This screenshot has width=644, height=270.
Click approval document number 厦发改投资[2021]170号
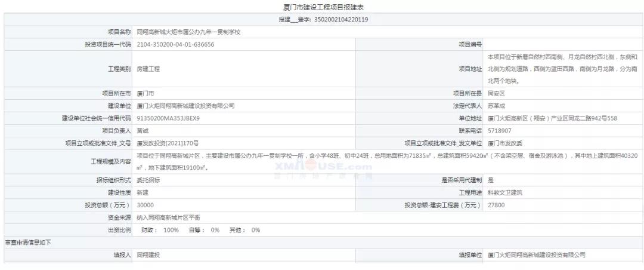click(168, 143)
